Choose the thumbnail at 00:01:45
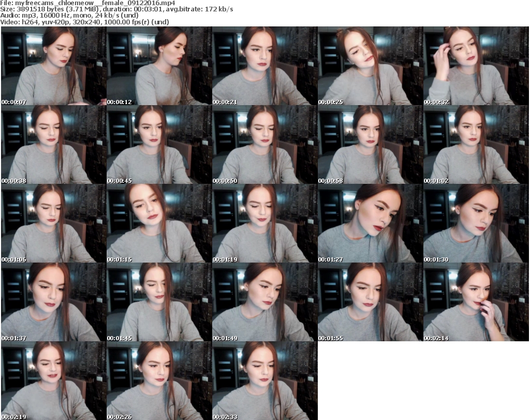The height and width of the screenshot is (420, 530). (x=159, y=302)
